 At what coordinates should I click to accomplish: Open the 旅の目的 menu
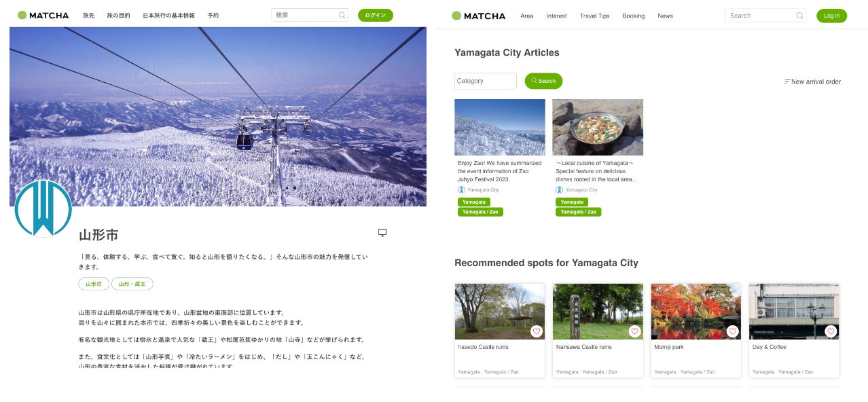(x=118, y=15)
